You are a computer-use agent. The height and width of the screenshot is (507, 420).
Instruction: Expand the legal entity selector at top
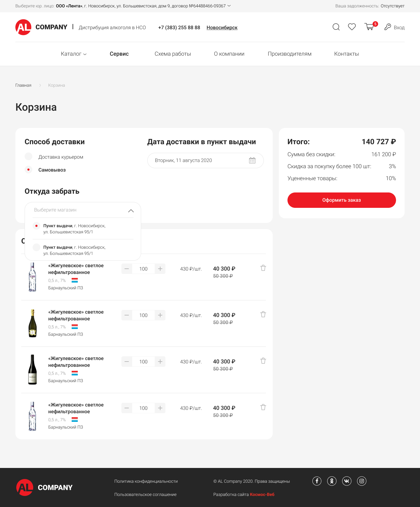[x=229, y=6]
